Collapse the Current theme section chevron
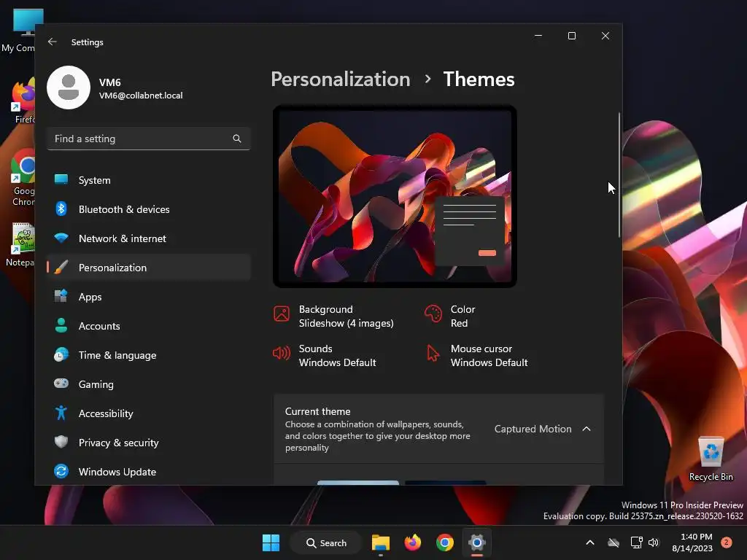Viewport: 747px width, 560px height. (x=587, y=429)
